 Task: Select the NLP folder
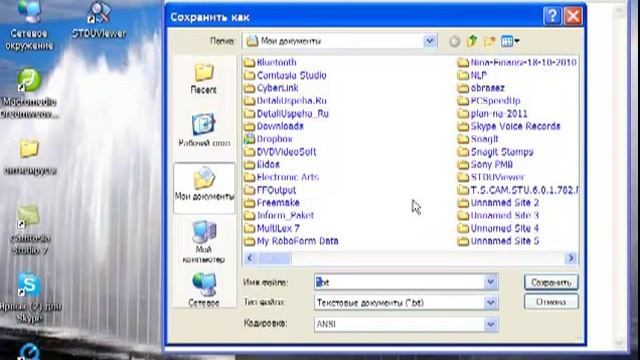[472, 76]
